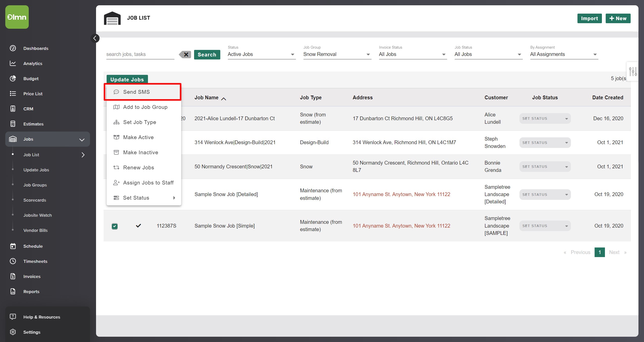Set status for Alice Lundell job
Image resolution: width=644 pixels, height=342 pixels.
(x=545, y=118)
